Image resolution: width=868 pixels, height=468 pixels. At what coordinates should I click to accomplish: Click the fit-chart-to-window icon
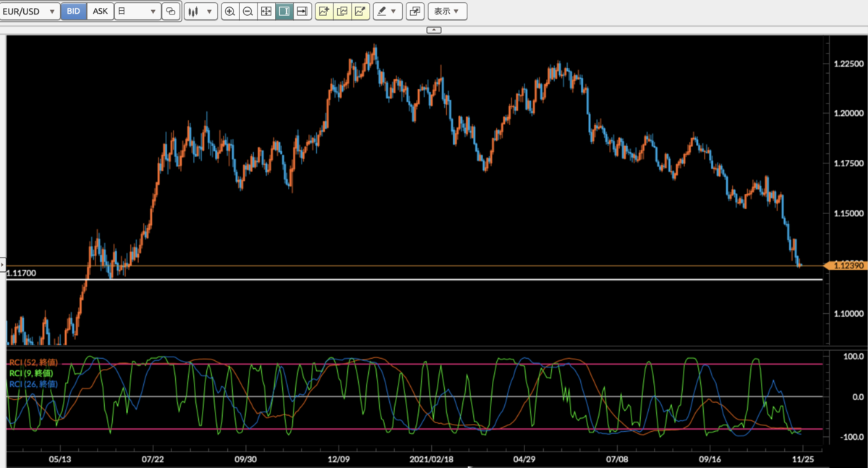(266, 11)
